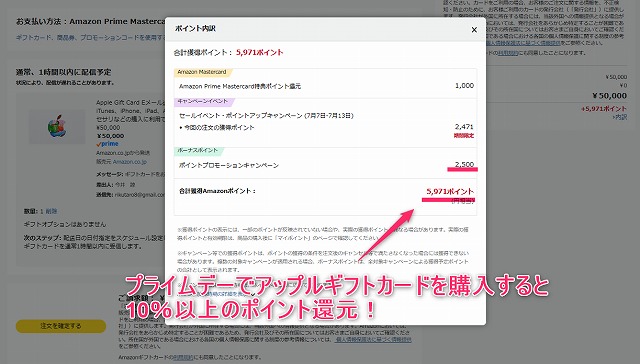This screenshot has width=640, height=364.
Task: Click the 合計獲得Amazonポイント label
Action: (217, 191)
